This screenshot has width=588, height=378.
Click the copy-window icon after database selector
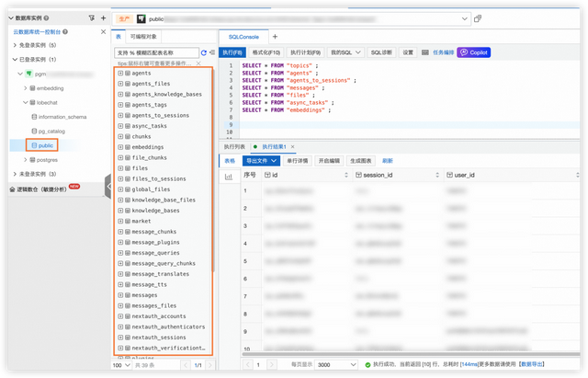click(478, 18)
